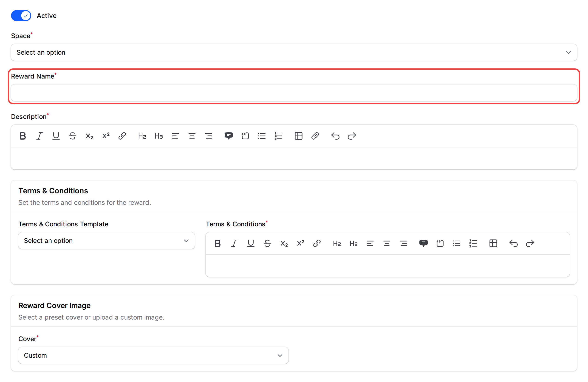Insert a bulleted list in Terms & Conditions

click(456, 243)
